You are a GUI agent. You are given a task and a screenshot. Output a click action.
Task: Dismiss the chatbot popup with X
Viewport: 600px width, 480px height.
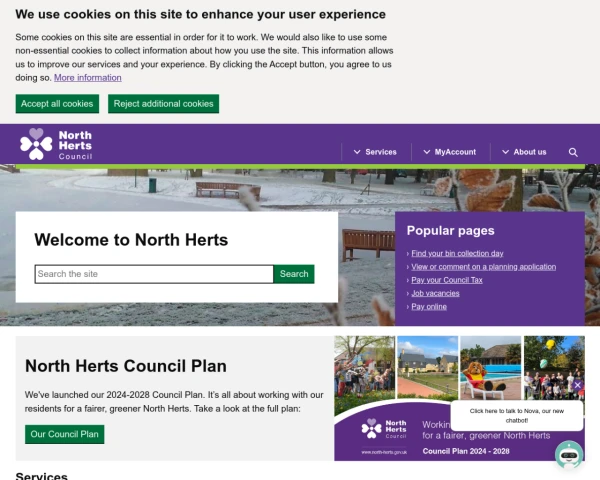[577, 385]
